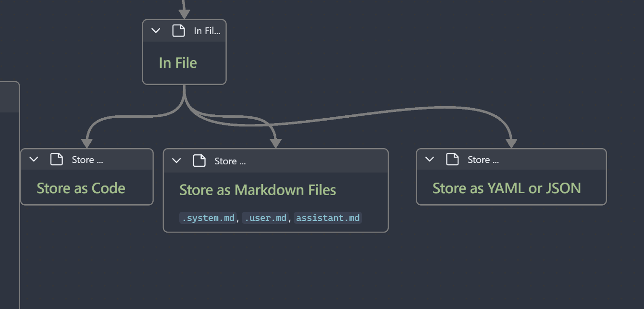644x309 pixels.
Task: Select the partially visible node at left edge
Action: pyautogui.click(x=9, y=192)
